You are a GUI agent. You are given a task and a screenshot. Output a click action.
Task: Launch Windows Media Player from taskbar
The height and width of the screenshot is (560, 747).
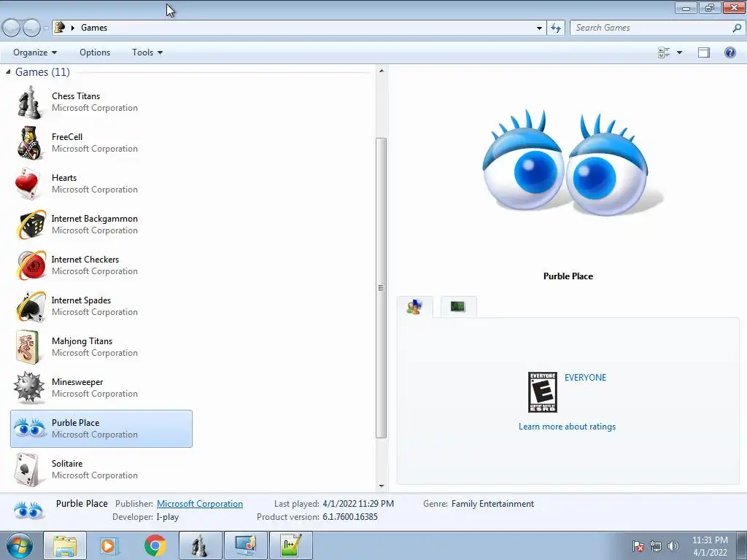[x=109, y=545]
